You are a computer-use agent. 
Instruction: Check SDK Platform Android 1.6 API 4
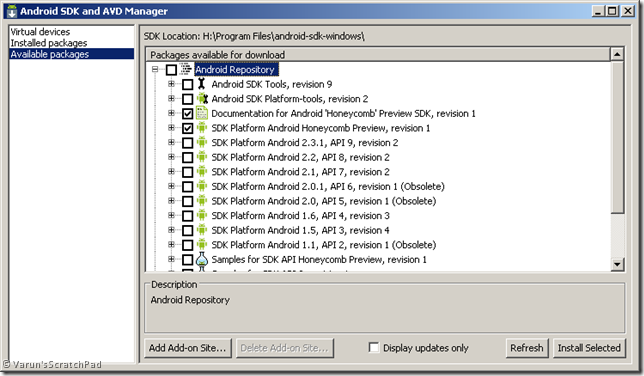pyautogui.click(x=187, y=216)
